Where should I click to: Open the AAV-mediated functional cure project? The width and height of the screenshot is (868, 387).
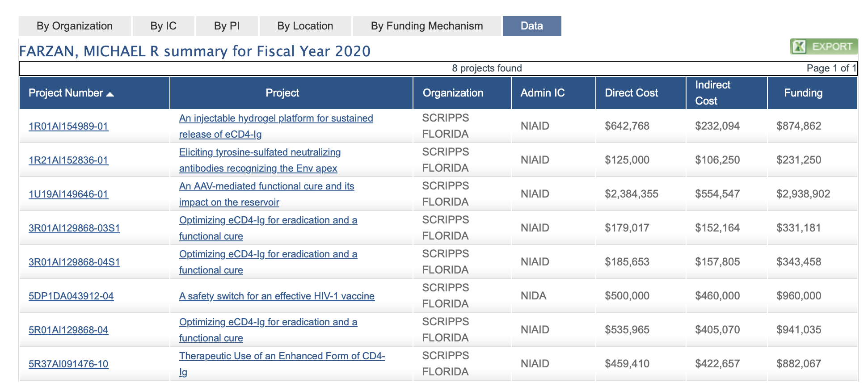266,186
